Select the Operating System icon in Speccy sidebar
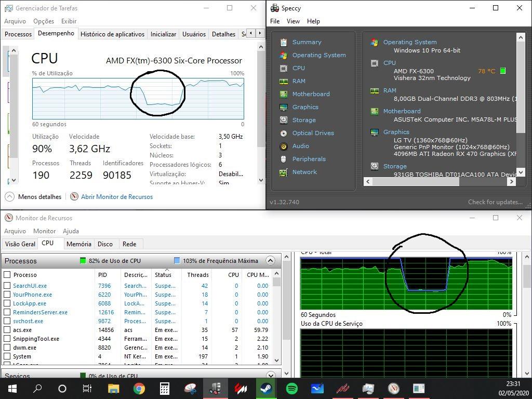Screen dimensions: 532x399 [x=283, y=55]
